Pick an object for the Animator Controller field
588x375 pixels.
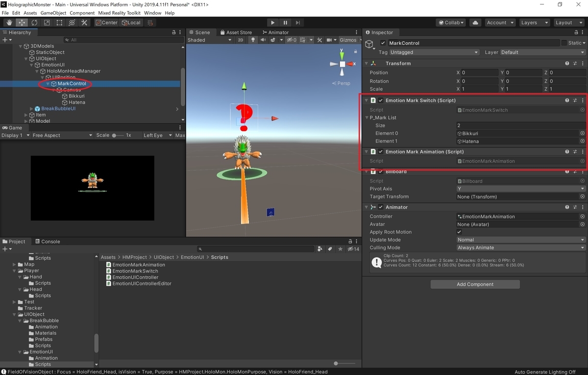(x=583, y=216)
